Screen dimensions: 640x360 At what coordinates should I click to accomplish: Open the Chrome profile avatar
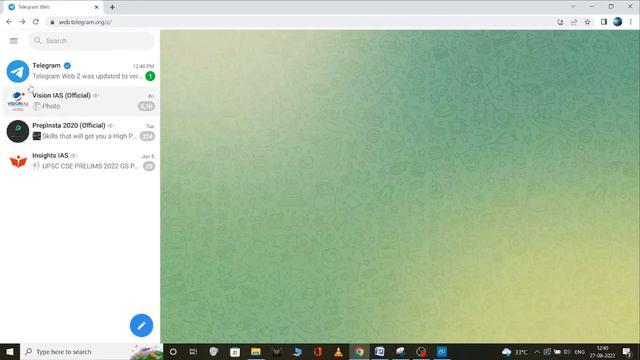[x=618, y=22]
